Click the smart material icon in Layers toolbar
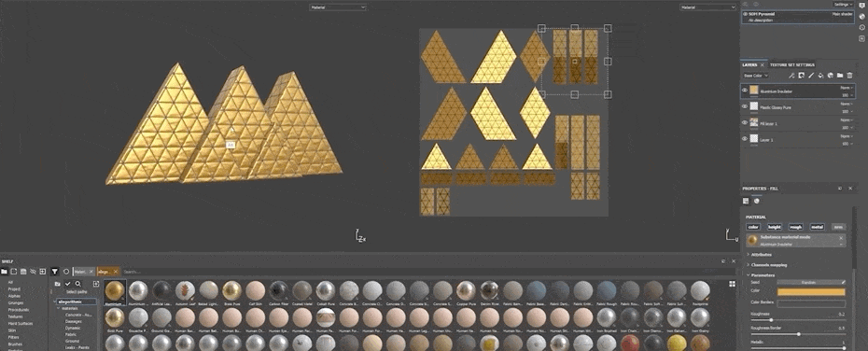Image resolution: width=868 pixels, height=351 pixels. point(831,76)
